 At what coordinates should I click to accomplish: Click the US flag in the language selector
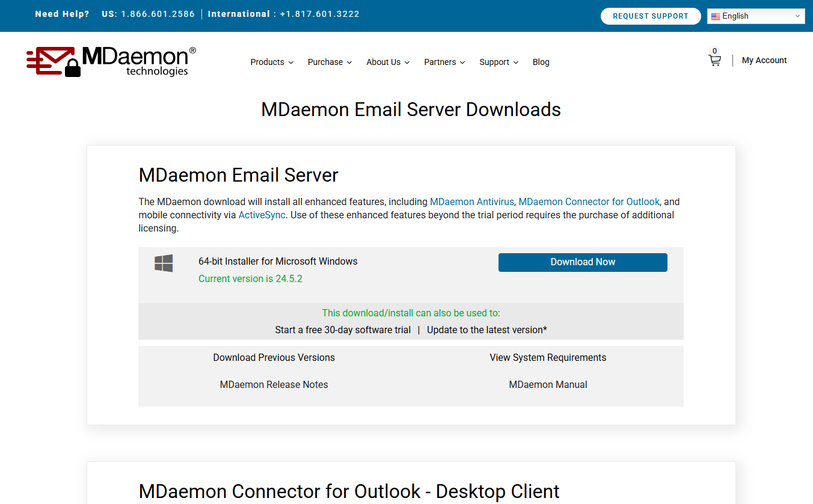716,16
